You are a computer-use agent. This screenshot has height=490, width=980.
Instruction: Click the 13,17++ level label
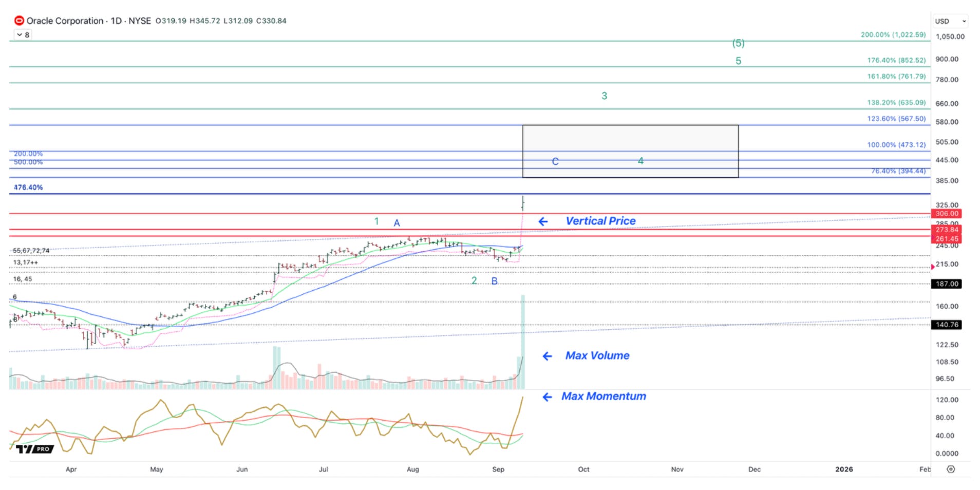coord(25,262)
